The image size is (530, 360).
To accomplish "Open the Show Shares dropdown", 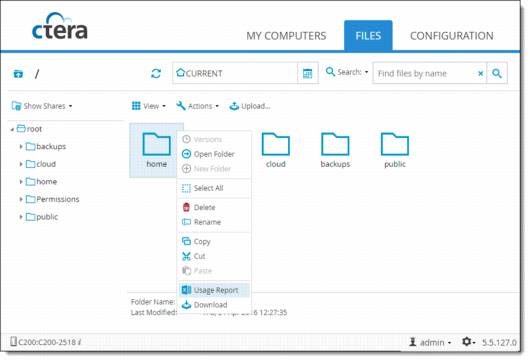I will pyautogui.click(x=42, y=106).
